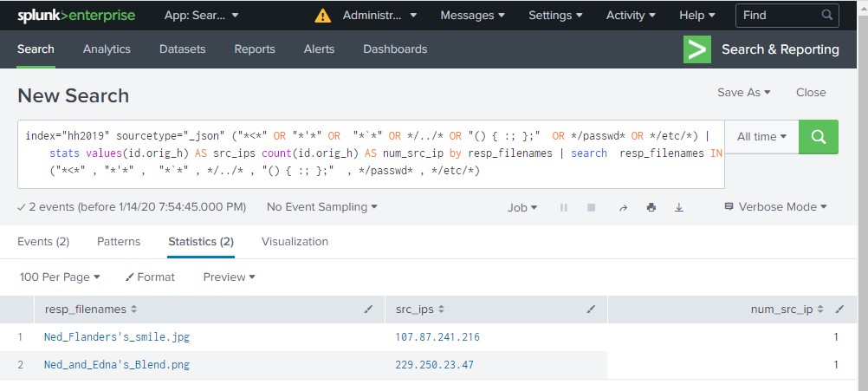Screen dimensions: 868x391
Task: Expand the 100 Per Page selector
Action: (60, 277)
